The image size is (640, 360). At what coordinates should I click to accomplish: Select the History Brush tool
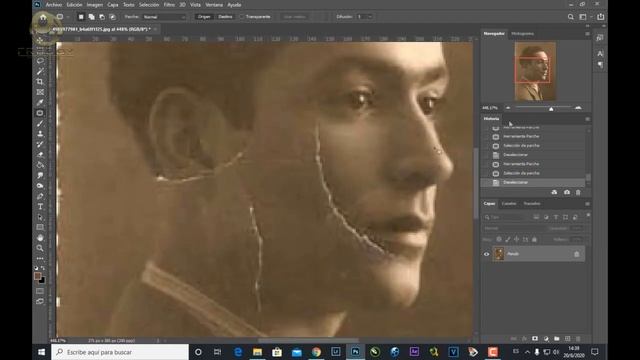(x=40, y=144)
